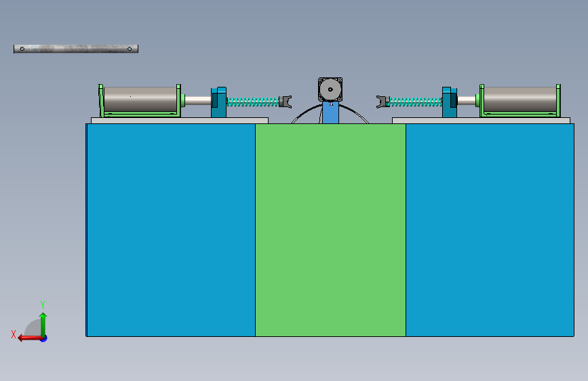
Task: Select the blue post under the motor
Action: point(330,113)
